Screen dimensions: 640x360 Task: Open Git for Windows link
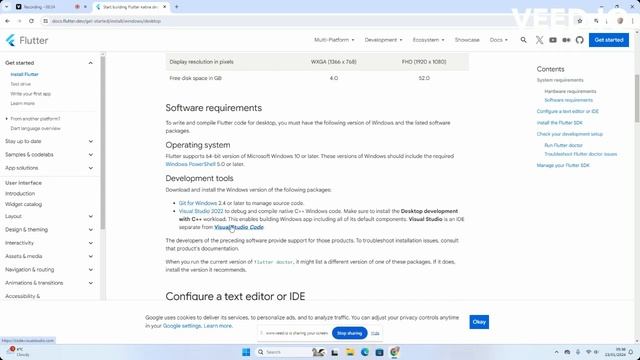click(x=198, y=203)
